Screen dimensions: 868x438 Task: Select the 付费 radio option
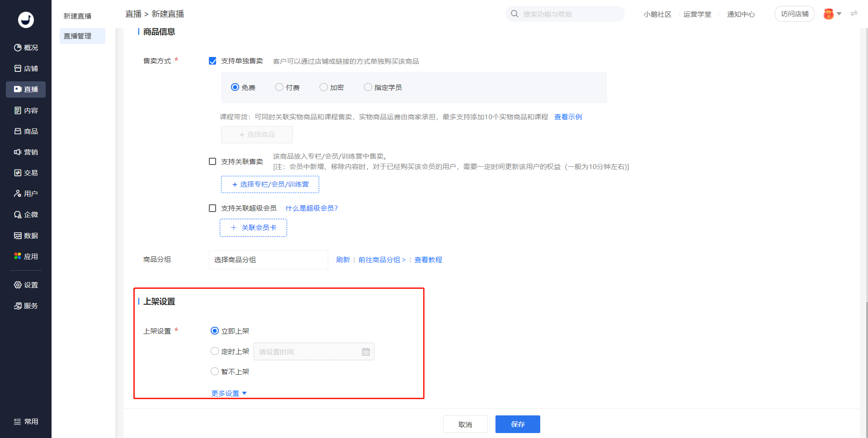[279, 87]
